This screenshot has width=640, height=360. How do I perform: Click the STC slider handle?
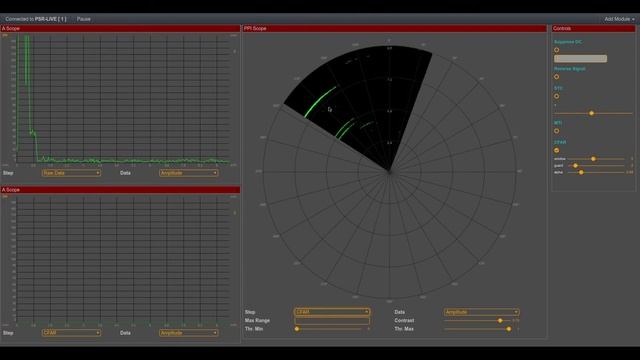point(591,113)
